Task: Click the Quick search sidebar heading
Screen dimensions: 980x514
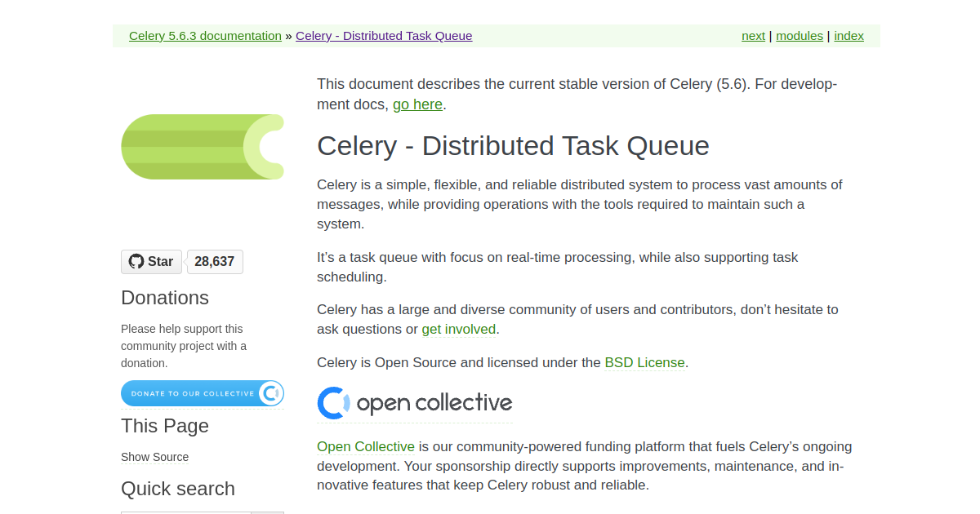Action: 178,489
